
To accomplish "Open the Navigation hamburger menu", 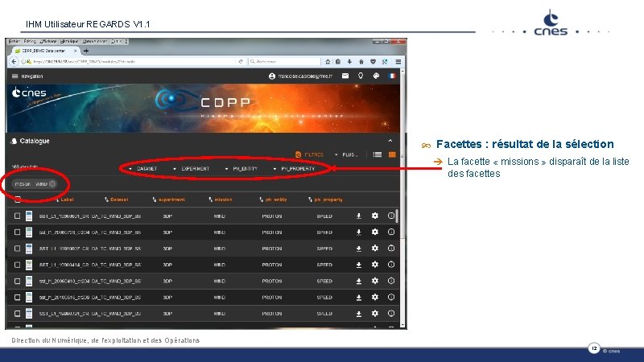I will pyautogui.click(x=15, y=76).
